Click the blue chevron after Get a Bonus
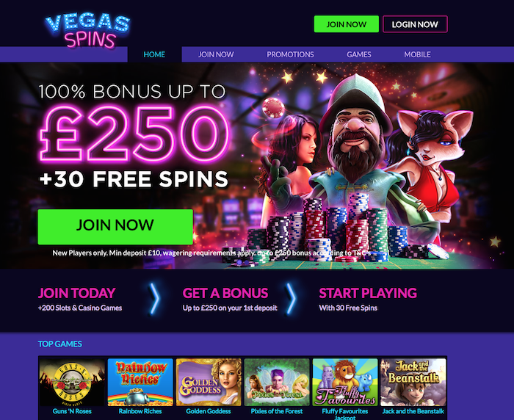514x420 pixels. point(291,299)
